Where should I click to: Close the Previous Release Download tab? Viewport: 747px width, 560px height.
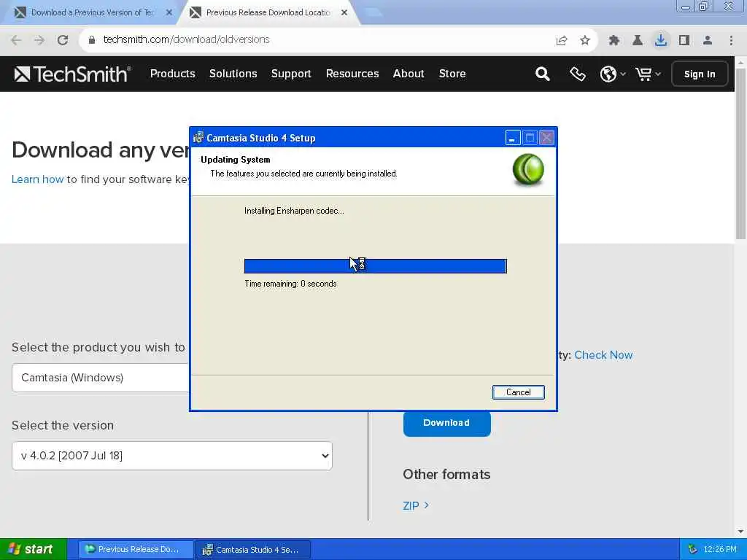coord(344,12)
